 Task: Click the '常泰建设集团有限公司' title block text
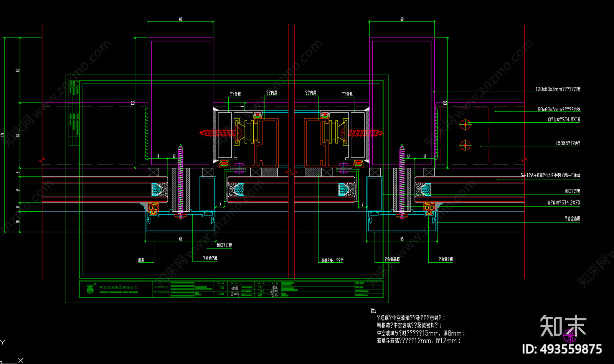coord(118,287)
